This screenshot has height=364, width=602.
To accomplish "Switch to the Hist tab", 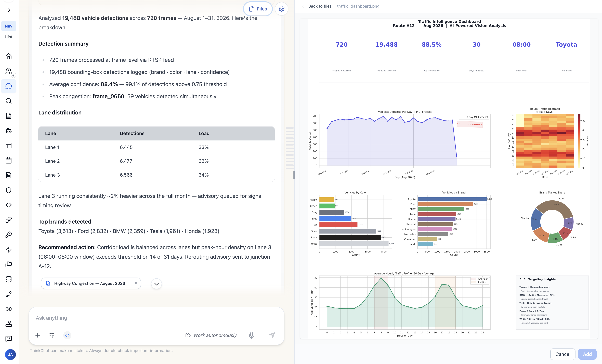I will pos(9,37).
